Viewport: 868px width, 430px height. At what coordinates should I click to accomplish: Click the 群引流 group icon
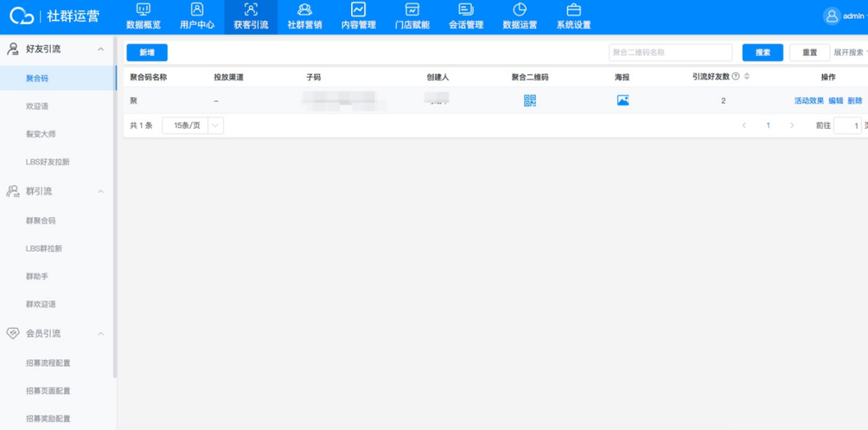coord(13,191)
